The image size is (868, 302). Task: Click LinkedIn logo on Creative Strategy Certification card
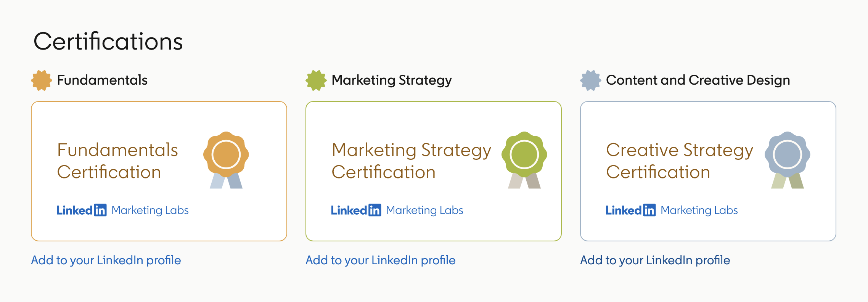coord(631,210)
